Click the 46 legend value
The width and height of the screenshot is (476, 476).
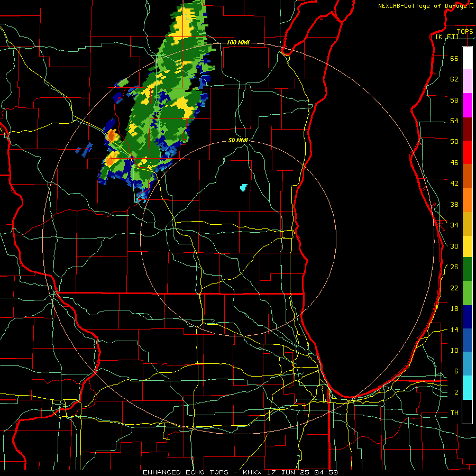(454, 163)
